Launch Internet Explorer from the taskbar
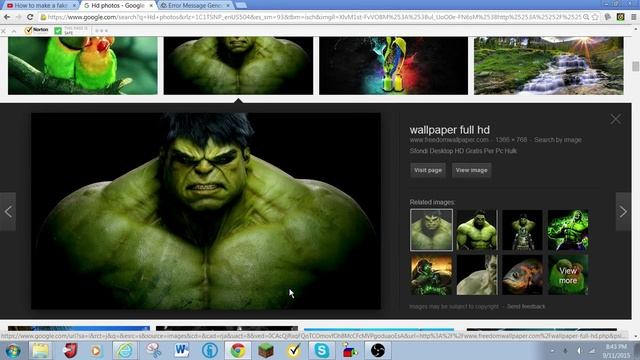 tap(125, 351)
